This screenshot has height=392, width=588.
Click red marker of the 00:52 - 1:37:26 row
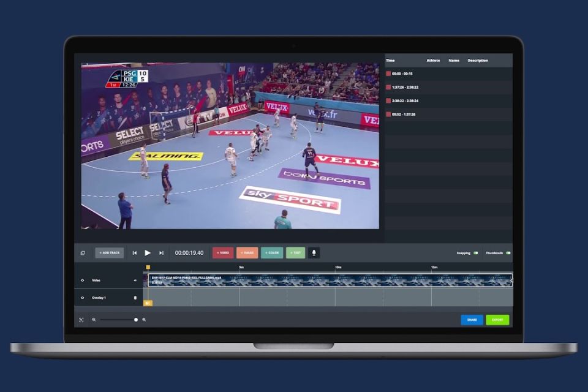[x=388, y=115]
